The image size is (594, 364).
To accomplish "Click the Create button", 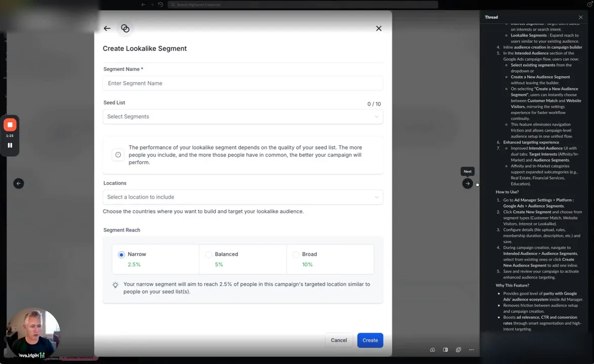I will (370, 340).
